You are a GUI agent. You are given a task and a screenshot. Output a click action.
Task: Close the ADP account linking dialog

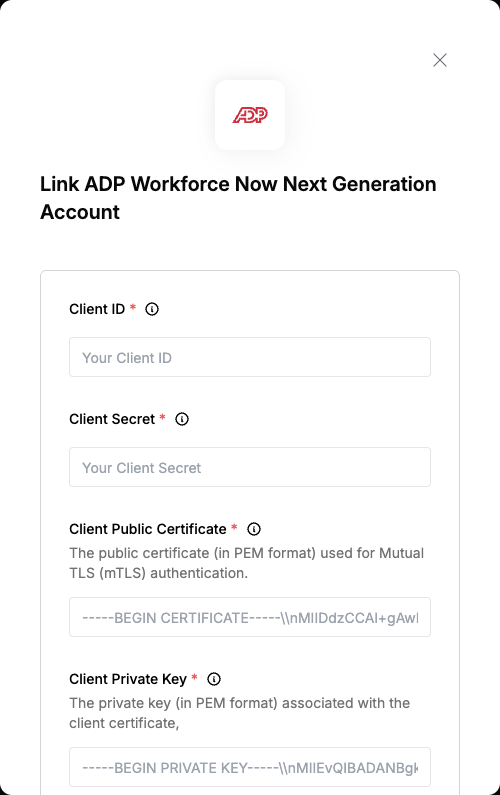pos(440,60)
